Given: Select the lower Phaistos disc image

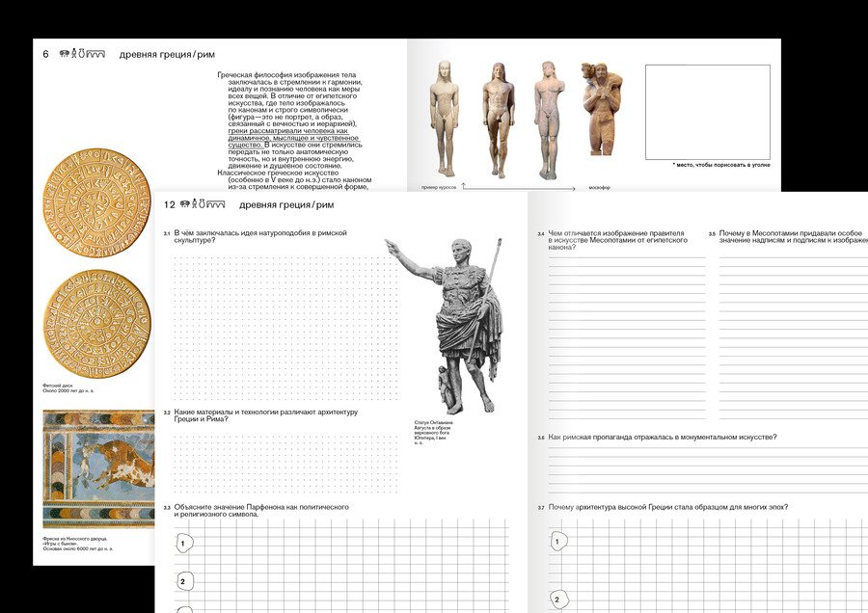Looking at the screenshot, I should pyautogui.click(x=96, y=324).
